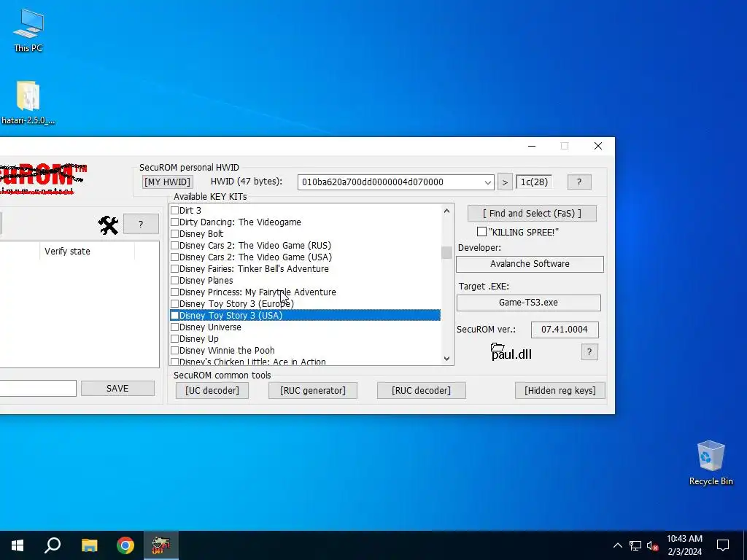Launch Google Chrome from taskbar
The height and width of the screenshot is (560, 747).
125,545
